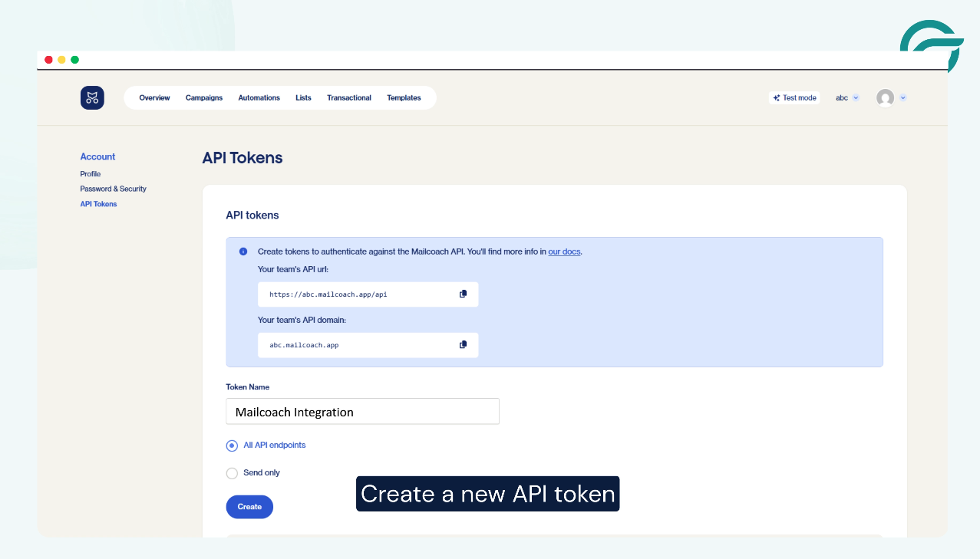Enable Test mode
The height and width of the screenshot is (559, 980).
pos(794,97)
